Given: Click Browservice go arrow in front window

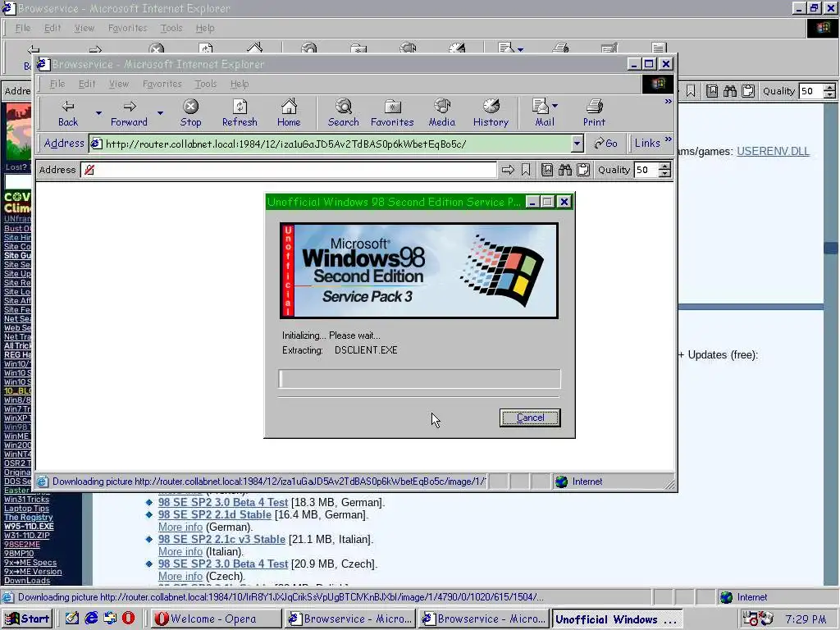Looking at the screenshot, I should click(x=507, y=170).
